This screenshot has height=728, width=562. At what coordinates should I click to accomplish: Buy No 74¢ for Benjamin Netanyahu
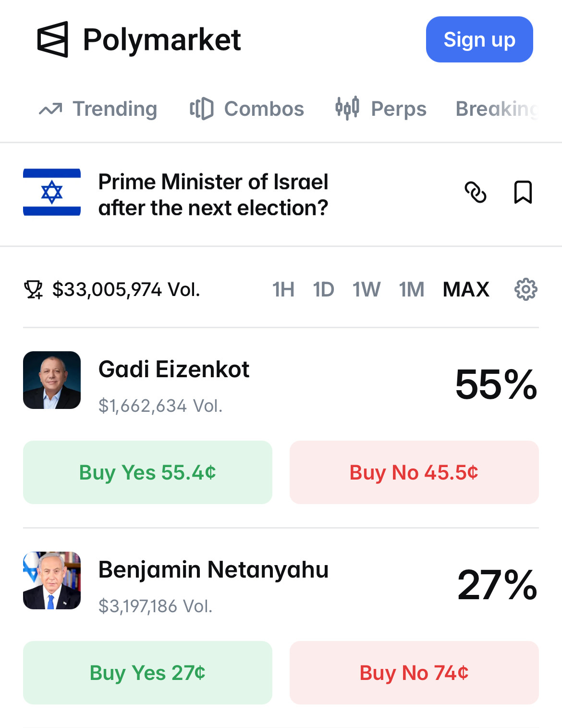[x=414, y=673]
